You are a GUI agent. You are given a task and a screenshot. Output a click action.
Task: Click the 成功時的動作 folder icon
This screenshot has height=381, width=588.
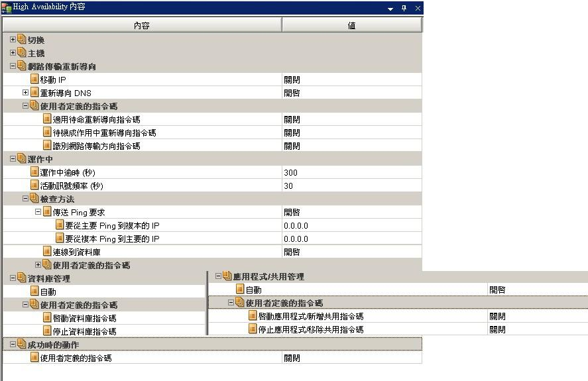pos(22,344)
